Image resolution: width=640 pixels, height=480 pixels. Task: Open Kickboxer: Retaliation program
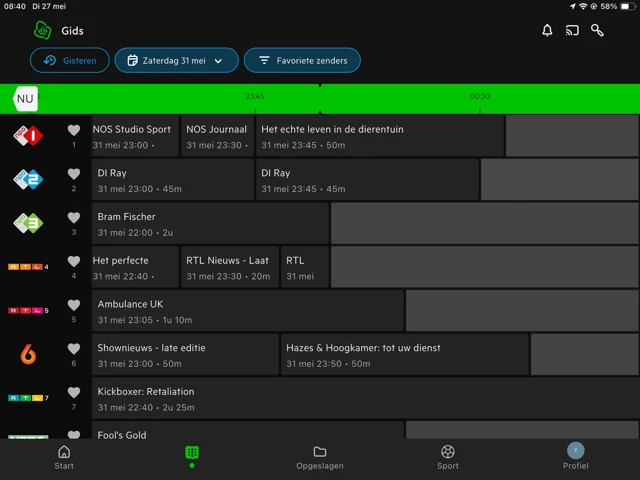tap(365, 398)
